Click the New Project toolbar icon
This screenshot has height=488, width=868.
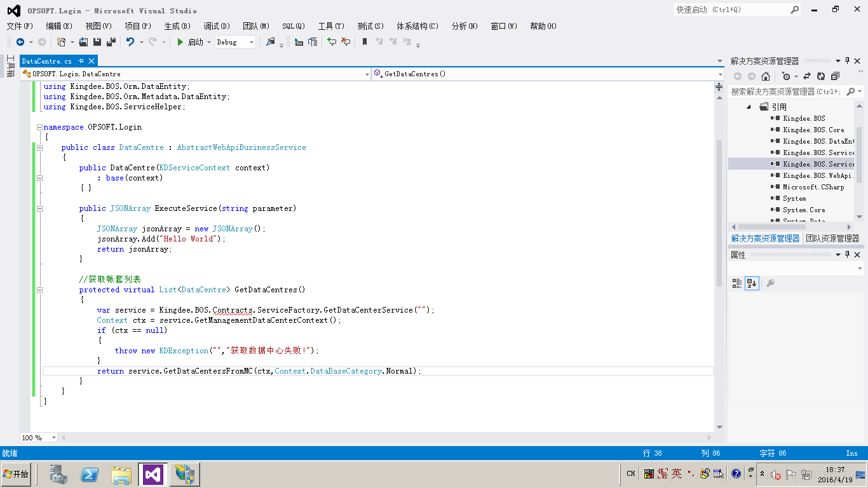[62, 42]
